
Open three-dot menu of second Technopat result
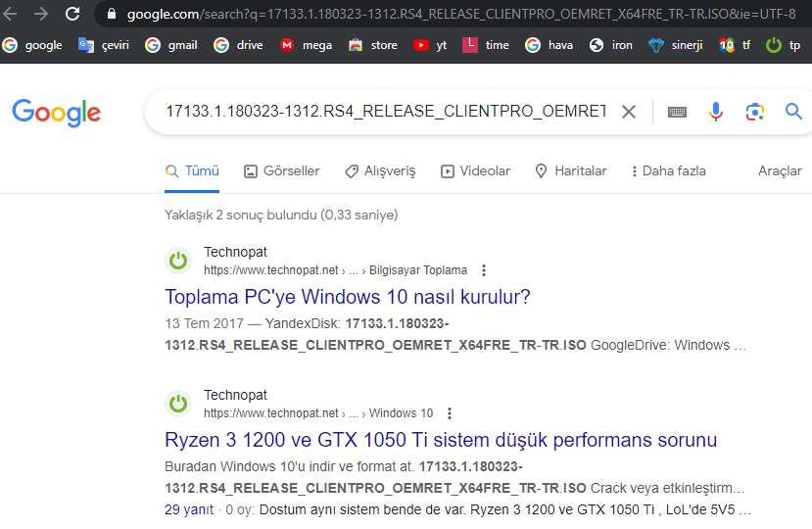[449, 413]
